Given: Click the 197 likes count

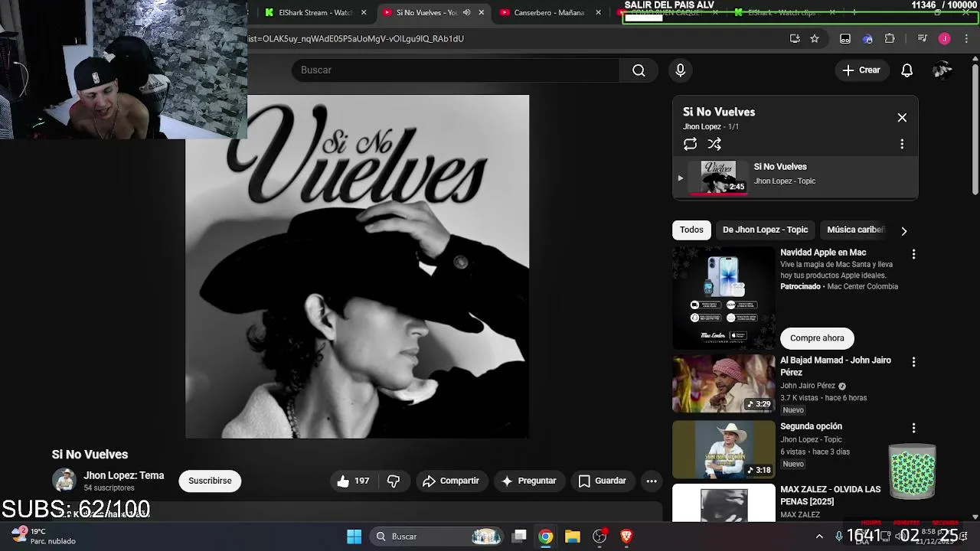Looking at the screenshot, I should pos(361,481).
